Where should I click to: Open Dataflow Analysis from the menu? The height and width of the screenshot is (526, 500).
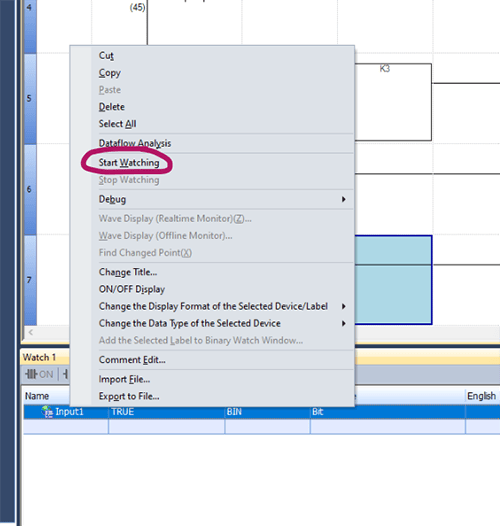pos(135,143)
